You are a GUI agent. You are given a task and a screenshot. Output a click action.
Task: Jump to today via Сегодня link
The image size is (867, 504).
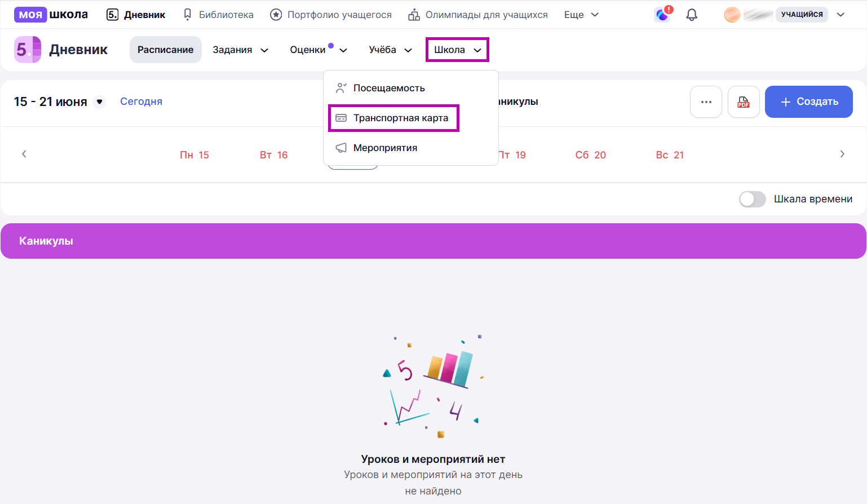(141, 101)
